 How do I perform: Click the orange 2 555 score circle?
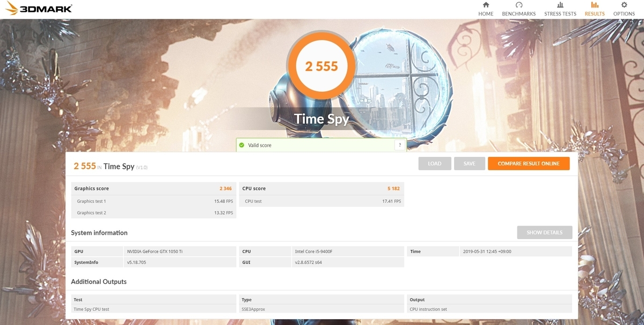coord(321,66)
